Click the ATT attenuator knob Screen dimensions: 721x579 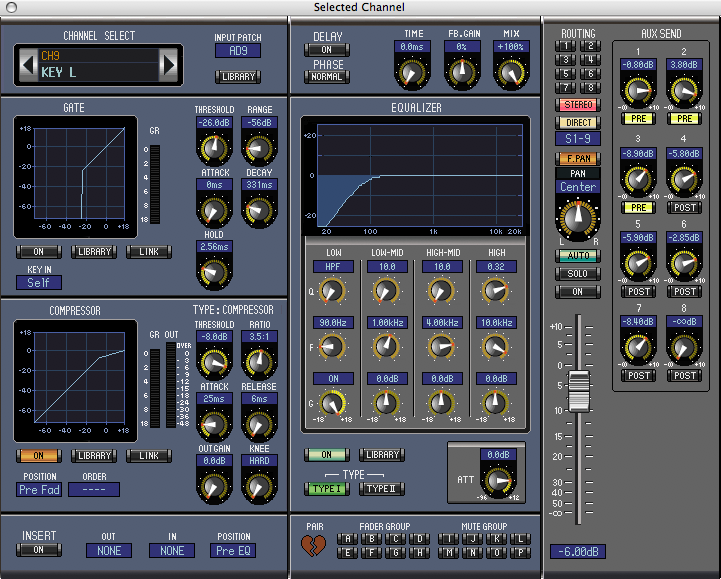pyautogui.click(x=498, y=481)
